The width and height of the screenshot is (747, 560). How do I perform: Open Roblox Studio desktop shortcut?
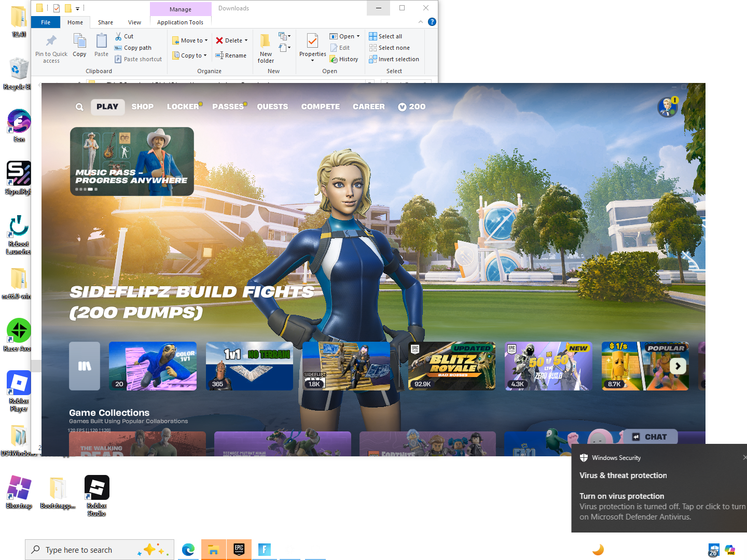point(97,496)
